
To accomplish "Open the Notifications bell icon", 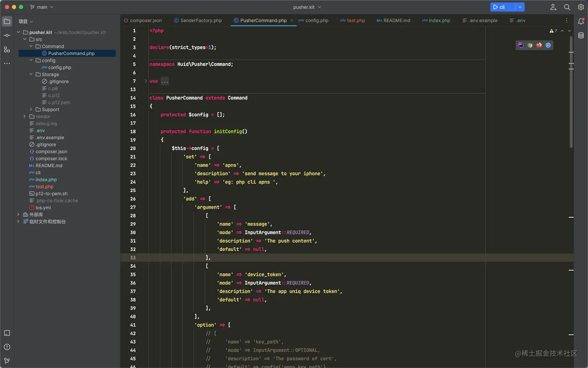I will [x=581, y=21].
